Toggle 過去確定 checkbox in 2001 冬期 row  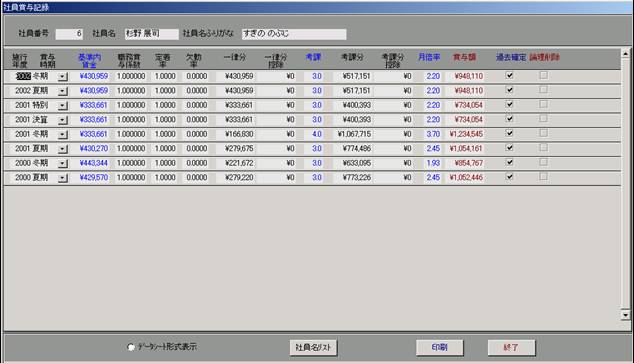click(x=509, y=133)
